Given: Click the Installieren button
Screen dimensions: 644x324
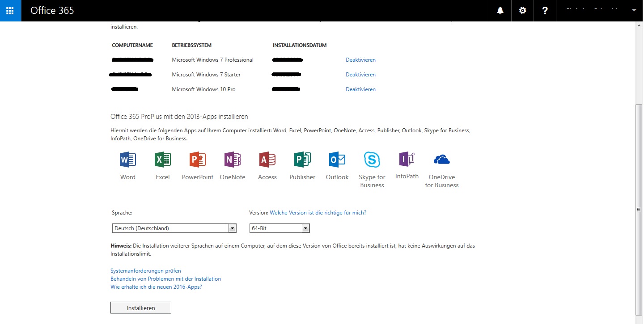Looking at the screenshot, I should click(x=141, y=308).
